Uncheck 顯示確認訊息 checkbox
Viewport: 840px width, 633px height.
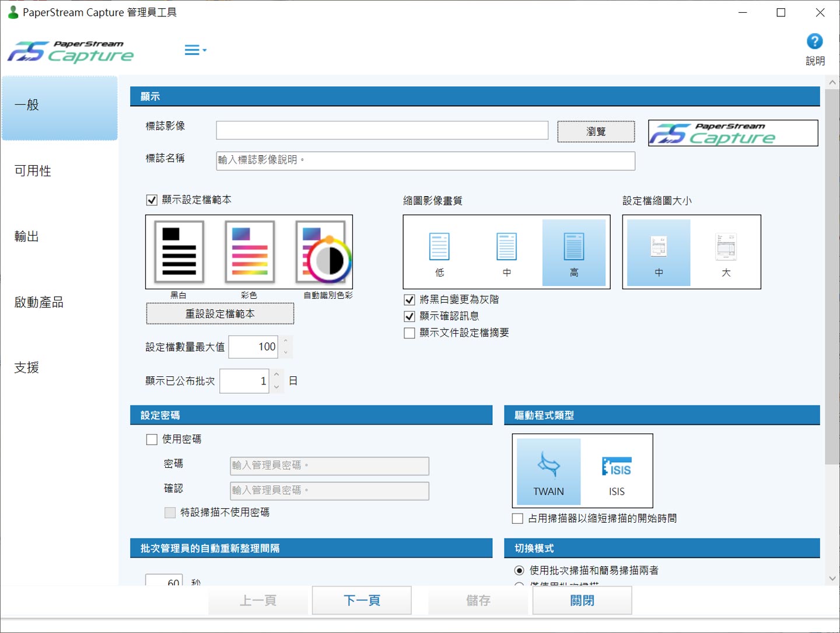pos(409,316)
